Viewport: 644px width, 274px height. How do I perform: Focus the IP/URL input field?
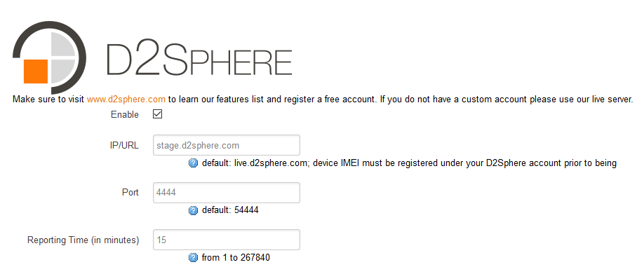click(x=227, y=145)
